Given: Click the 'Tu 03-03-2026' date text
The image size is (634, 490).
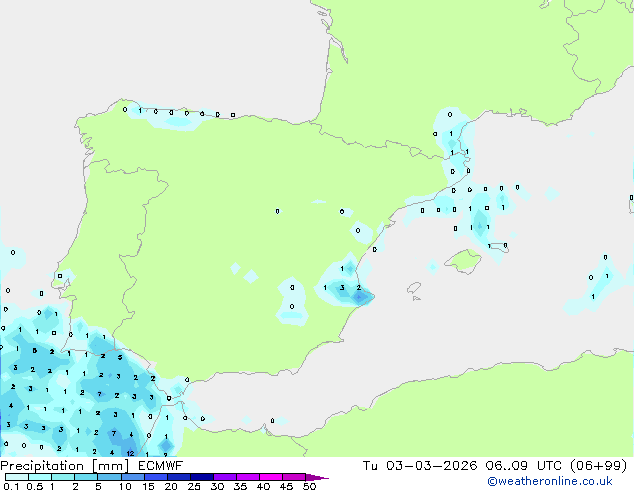Looking at the screenshot, I should [420, 466].
